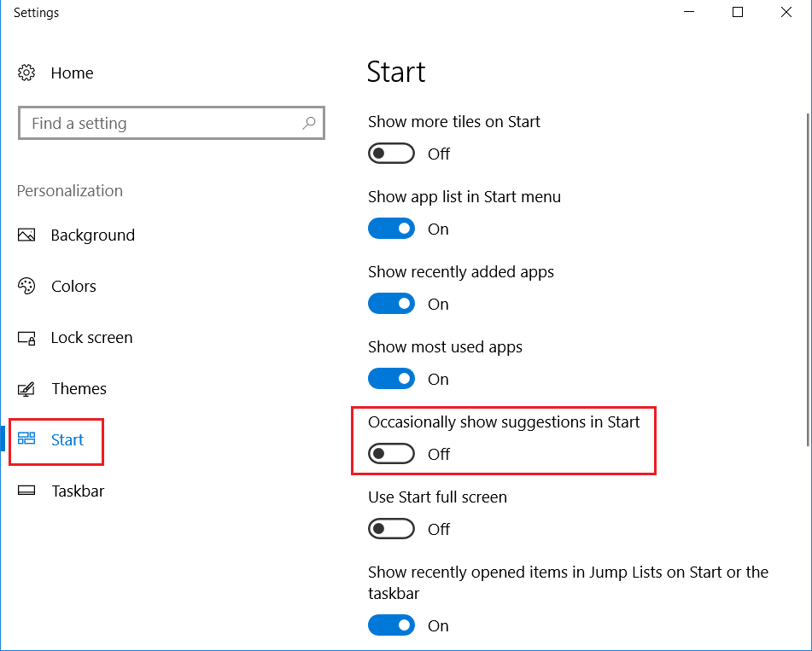Image resolution: width=812 pixels, height=651 pixels.
Task: Click the Background picture icon
Action: 26,235
